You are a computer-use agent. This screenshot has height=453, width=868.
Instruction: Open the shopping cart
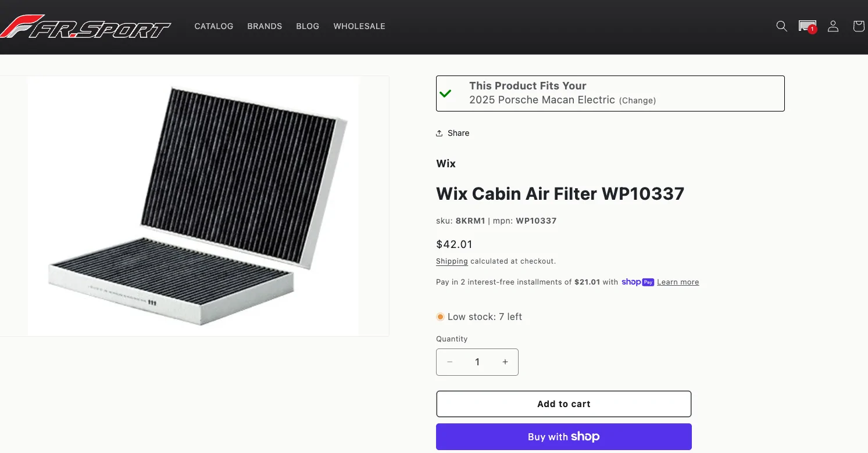click(859, 26)
